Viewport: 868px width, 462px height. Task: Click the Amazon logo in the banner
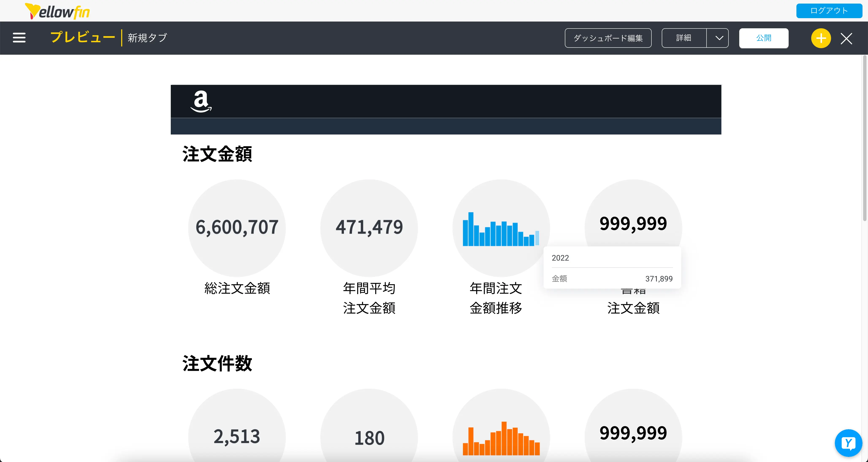tap(201, 101)
